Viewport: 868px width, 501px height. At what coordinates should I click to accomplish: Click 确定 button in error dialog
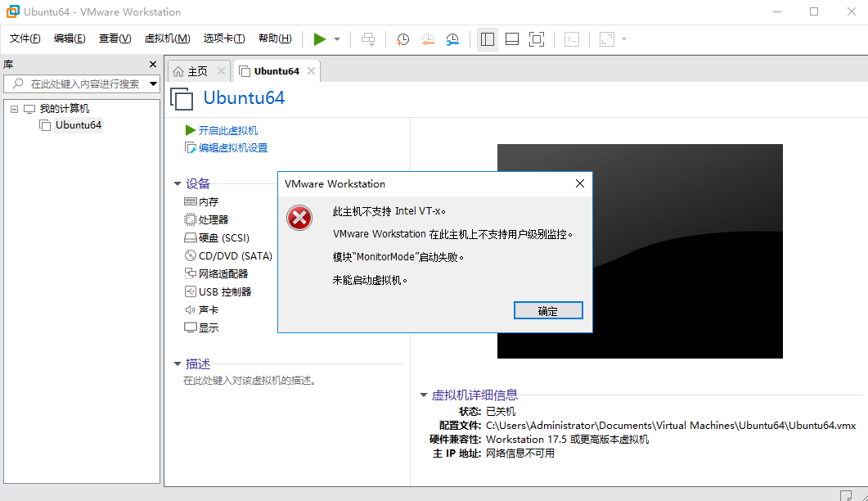click(x=548, y=311)
